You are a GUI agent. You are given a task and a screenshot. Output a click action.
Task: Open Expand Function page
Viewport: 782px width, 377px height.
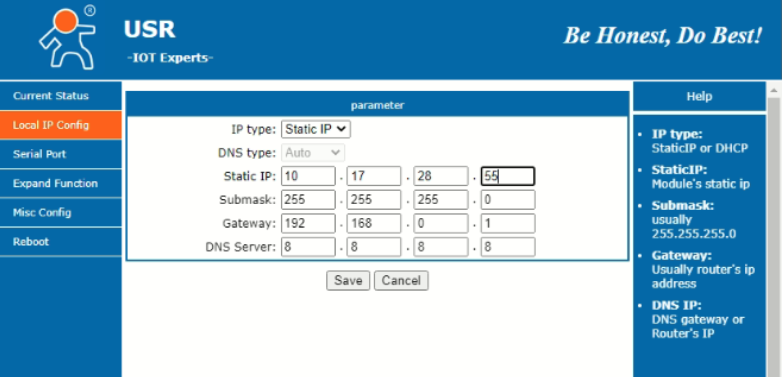60,183
